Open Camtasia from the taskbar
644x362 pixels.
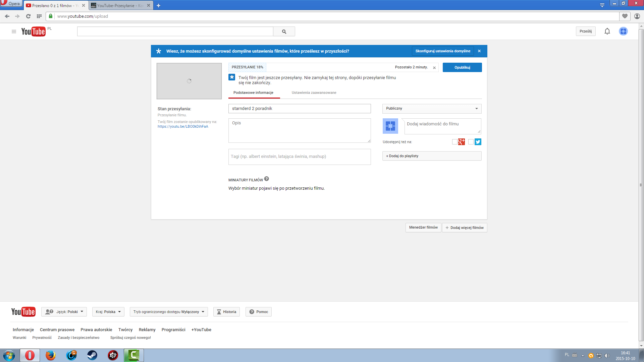click(134, 355)
